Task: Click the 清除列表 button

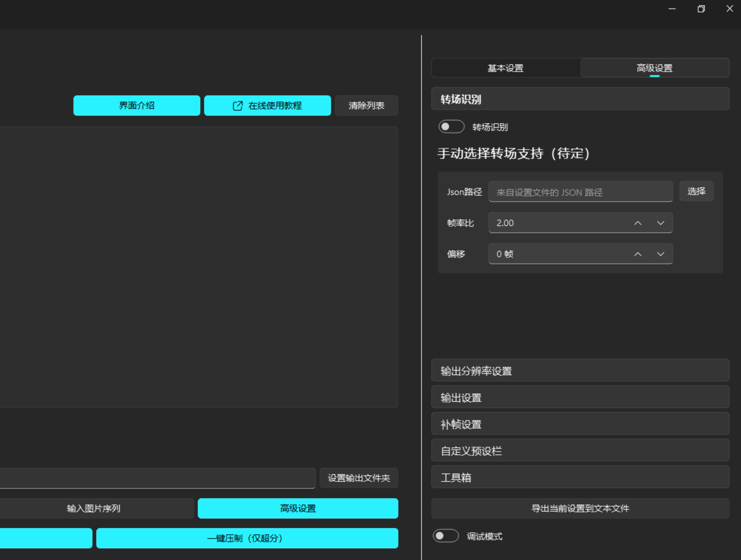Action: [x=366, y=105]
